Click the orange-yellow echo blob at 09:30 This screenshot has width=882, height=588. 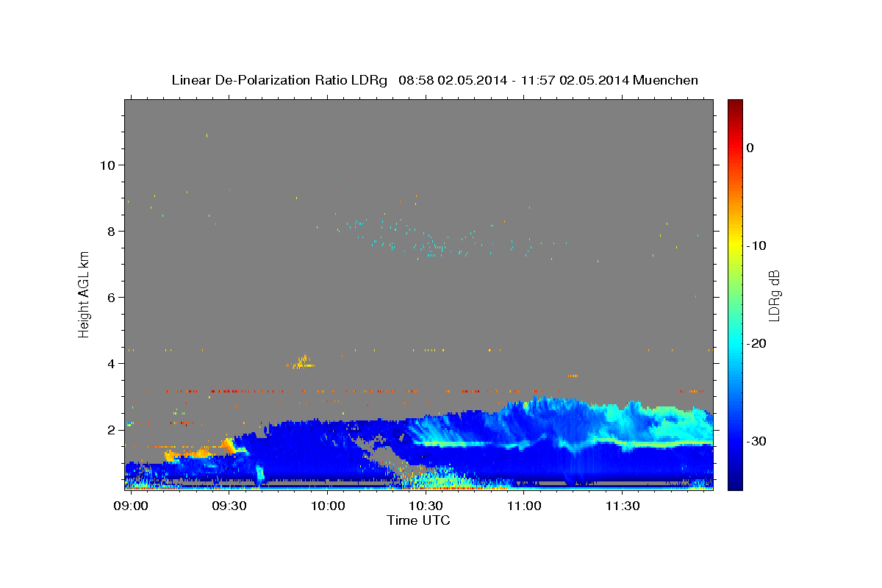(228, 445)
